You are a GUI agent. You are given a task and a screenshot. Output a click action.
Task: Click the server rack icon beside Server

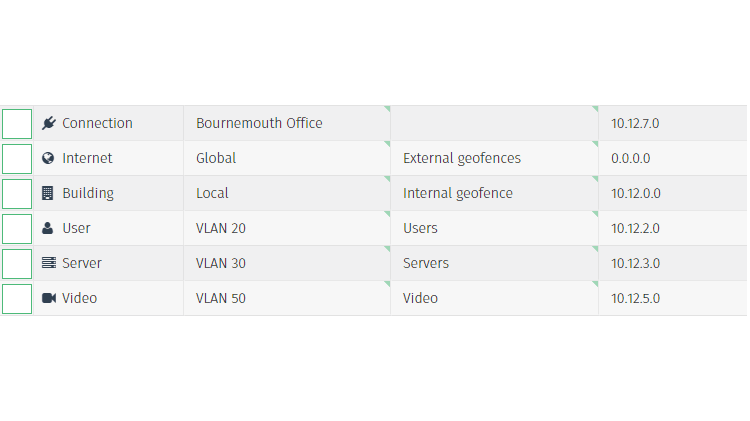48,263
